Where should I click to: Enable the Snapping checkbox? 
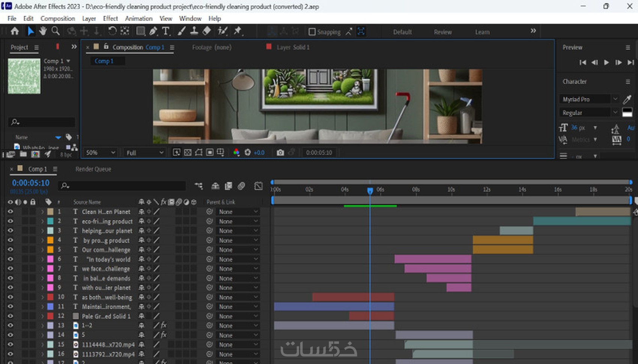312,32
